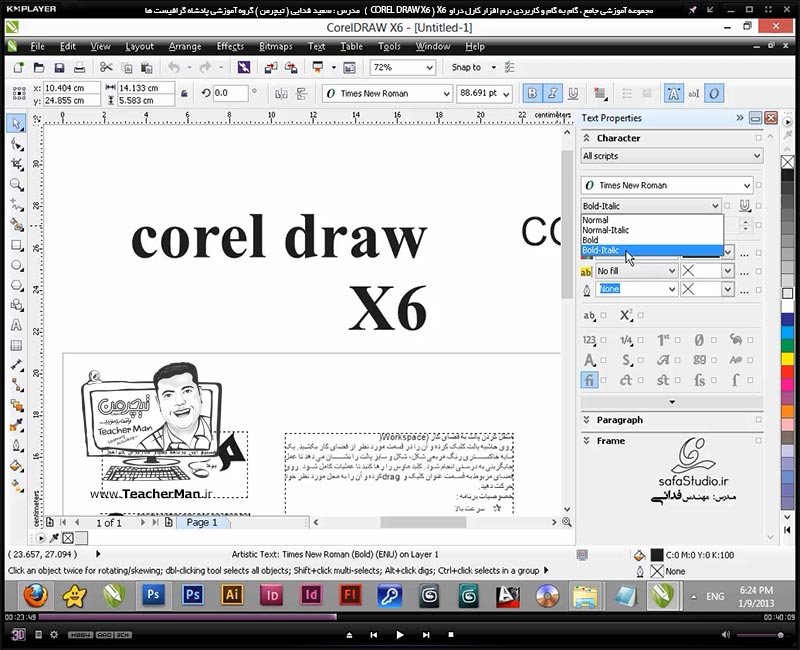Viewport: 800px width, 650px height.
Task: Select the Ellipse tool
Action: pos(17,265)
